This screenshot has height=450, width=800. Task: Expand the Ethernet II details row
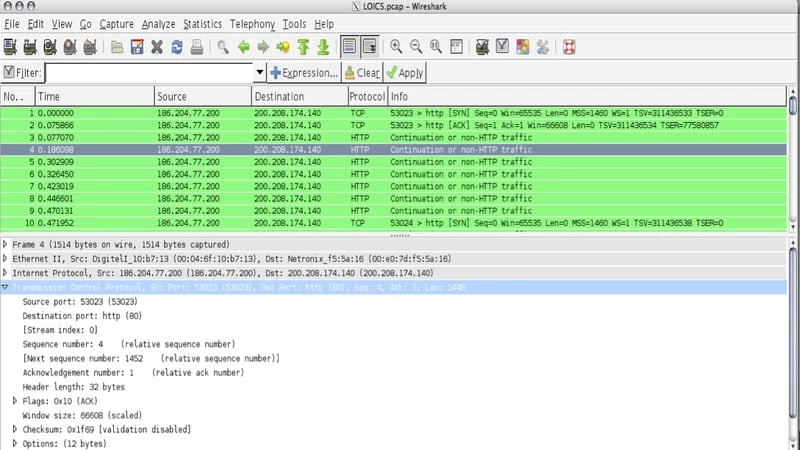[7, 258]
